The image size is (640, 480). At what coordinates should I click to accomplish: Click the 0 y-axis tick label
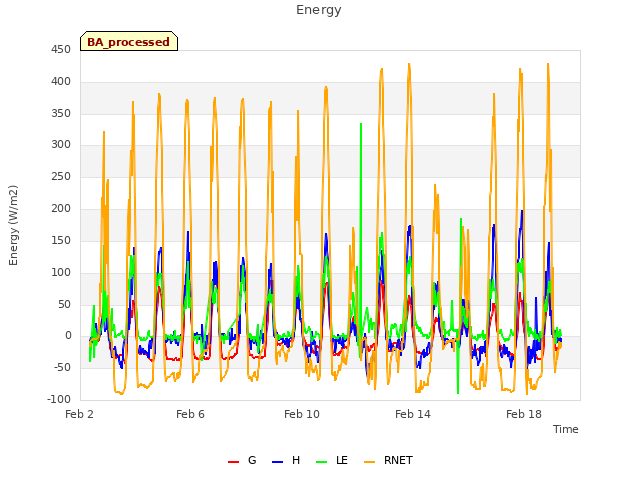[x=68, y=336]
